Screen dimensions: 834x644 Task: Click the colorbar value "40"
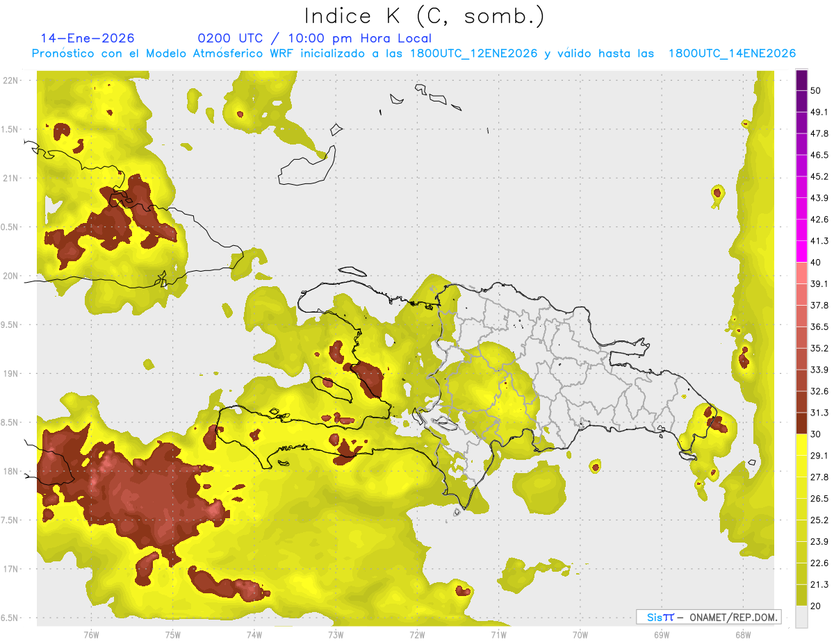[817, 263]
